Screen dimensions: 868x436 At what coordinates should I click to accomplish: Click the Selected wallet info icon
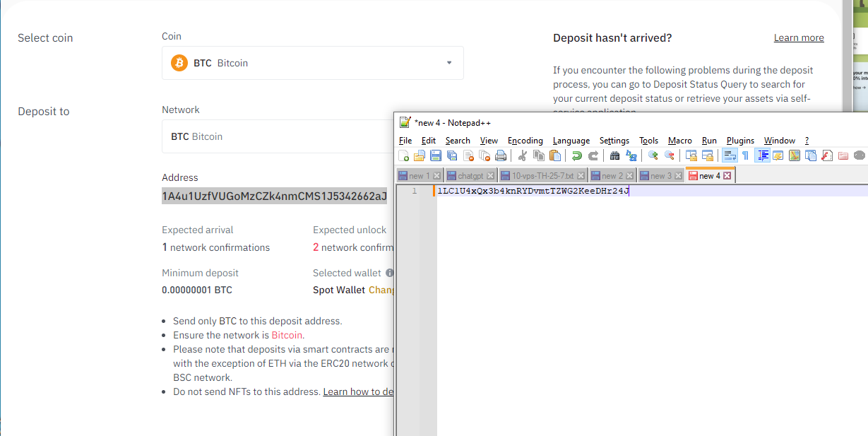(x=389, y=273)
